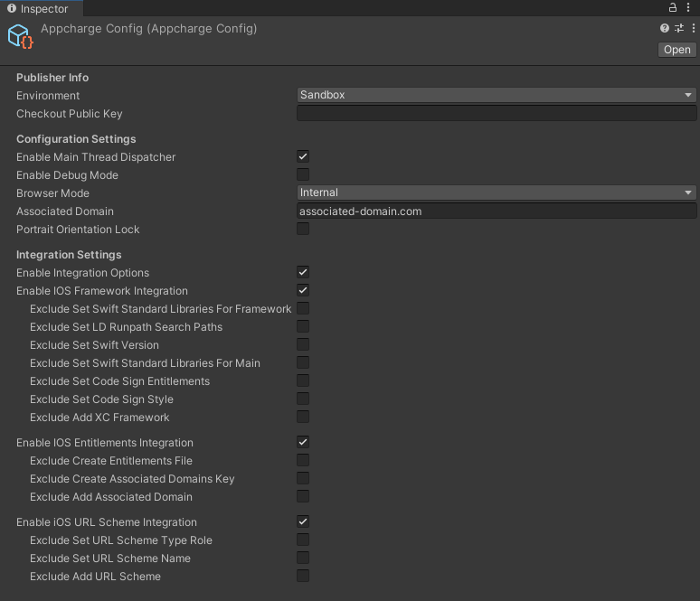Check Exclude Create Associated Domains Key
Screen dimensions: 700x601
pos(303,478)
